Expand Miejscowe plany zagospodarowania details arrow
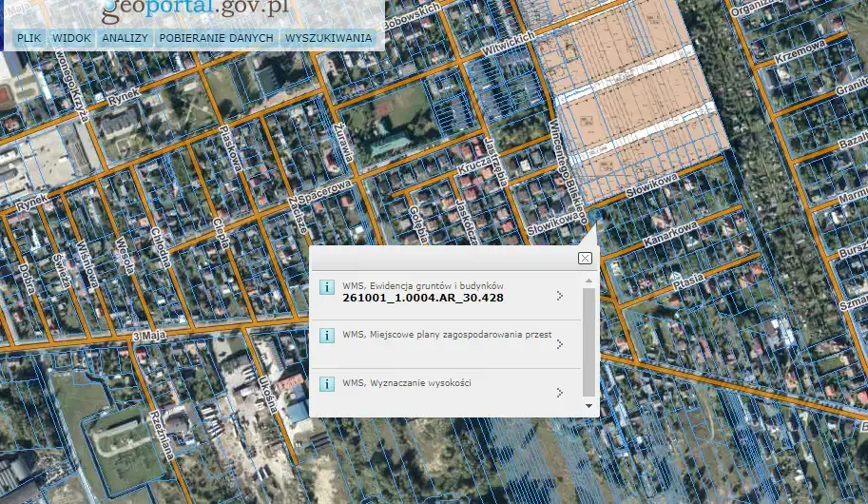This screenshot has width=868, height=504. point(560,342)
